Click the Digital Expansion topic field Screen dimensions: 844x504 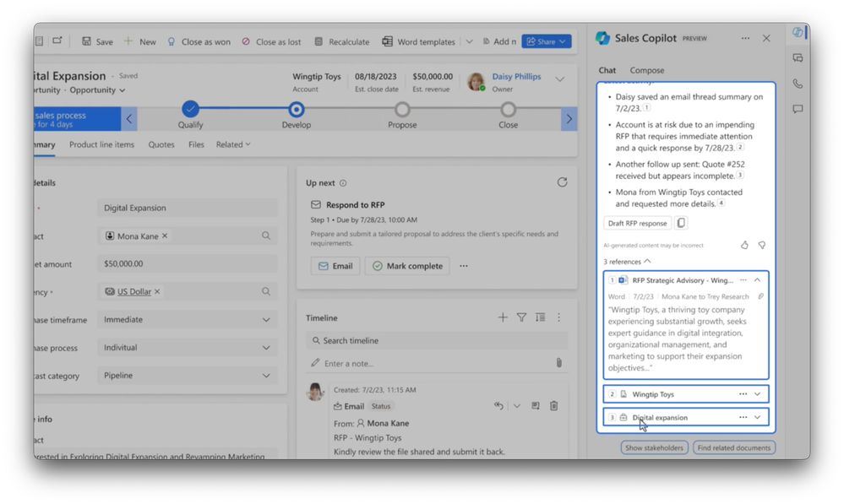click(x=188, y=208)
